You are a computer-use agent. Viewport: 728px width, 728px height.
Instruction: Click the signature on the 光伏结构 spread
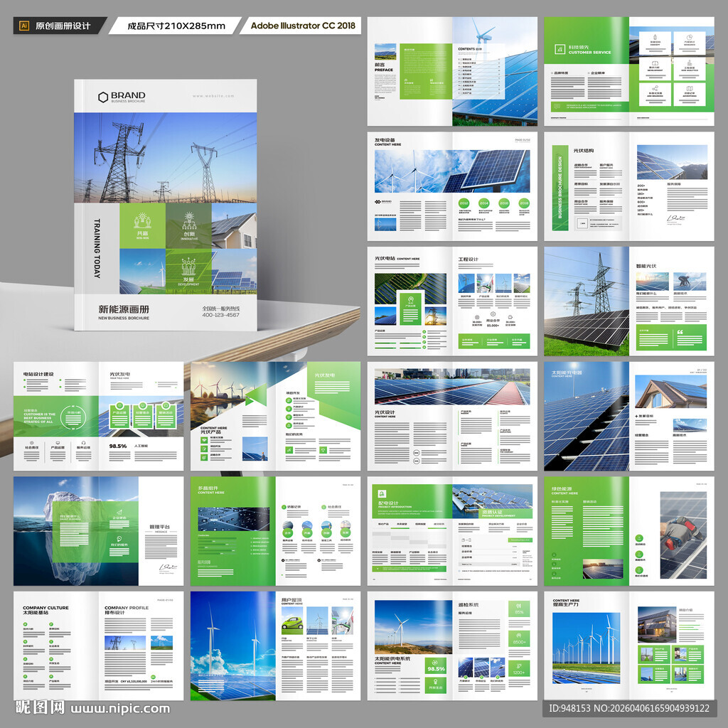[x=675, y=218]
